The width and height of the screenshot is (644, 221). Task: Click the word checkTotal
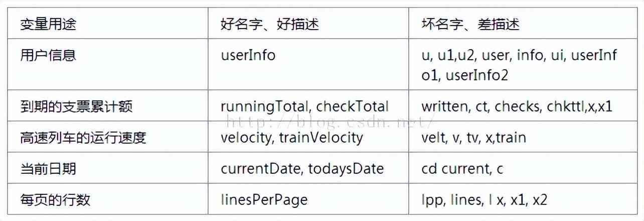click(352, 106)
